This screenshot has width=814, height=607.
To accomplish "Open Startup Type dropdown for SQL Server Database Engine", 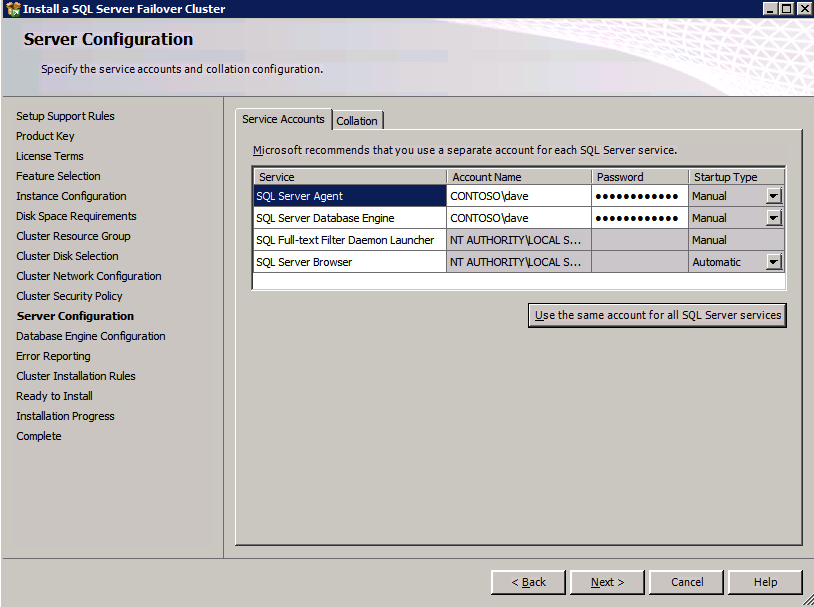I will click(x=774, y=218).
